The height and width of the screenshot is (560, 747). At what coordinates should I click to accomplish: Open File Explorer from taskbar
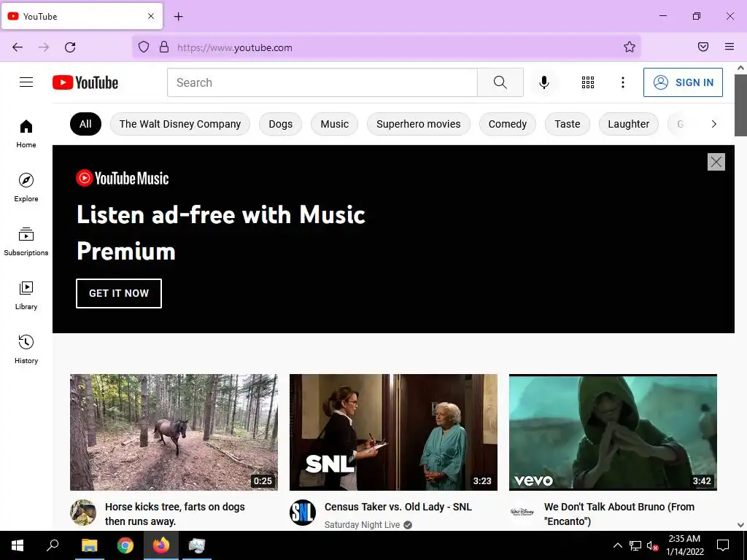pyautogui.click(x=89, y=545)
